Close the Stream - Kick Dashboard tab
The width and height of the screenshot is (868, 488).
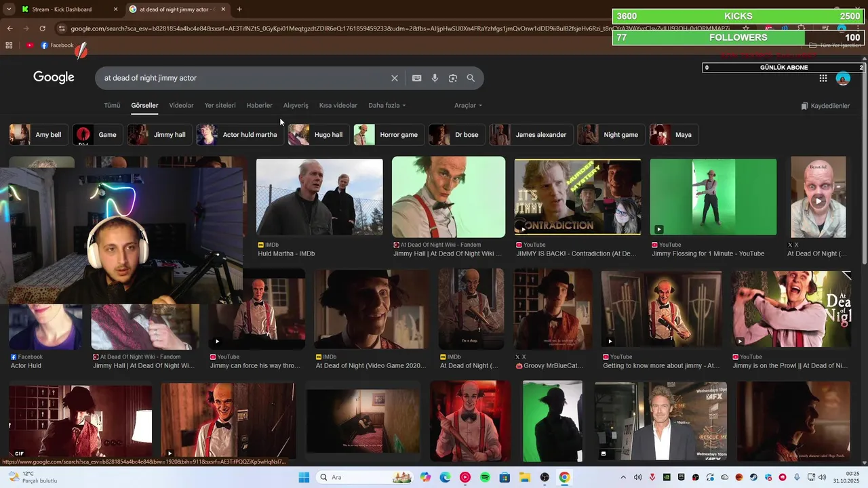(115, 9)
